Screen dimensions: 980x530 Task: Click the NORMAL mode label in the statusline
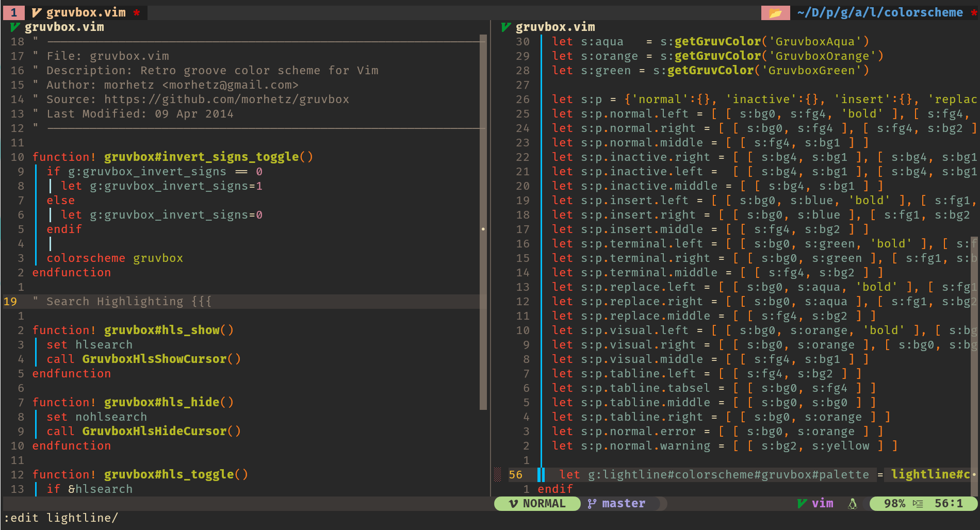[x=544, y=504]
